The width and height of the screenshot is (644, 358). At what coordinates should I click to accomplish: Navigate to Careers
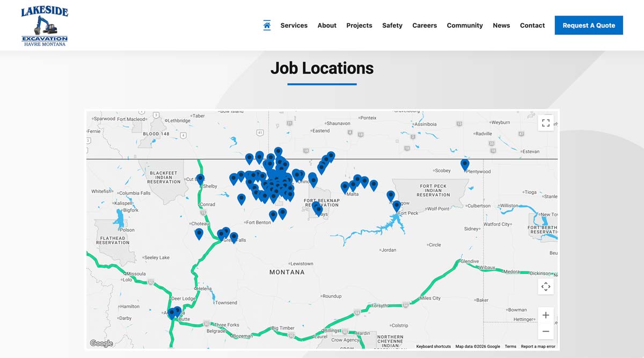425,25
